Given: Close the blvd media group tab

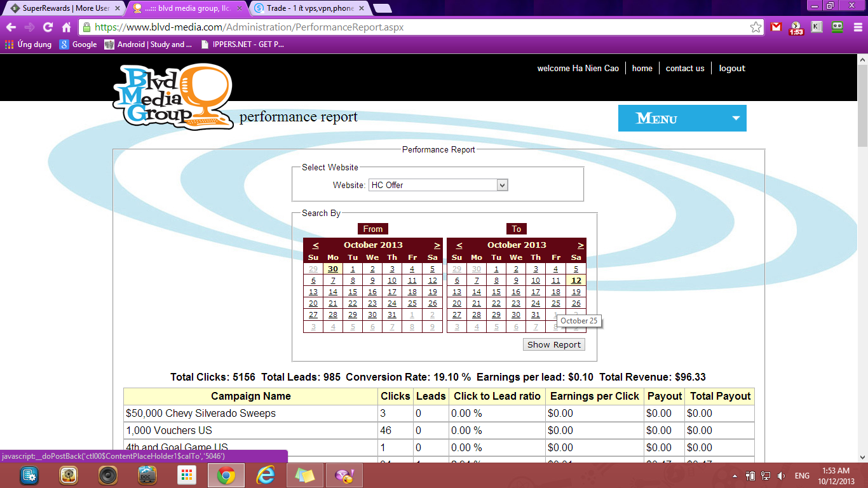Looking at the screenshot, I should click(239, 8).
